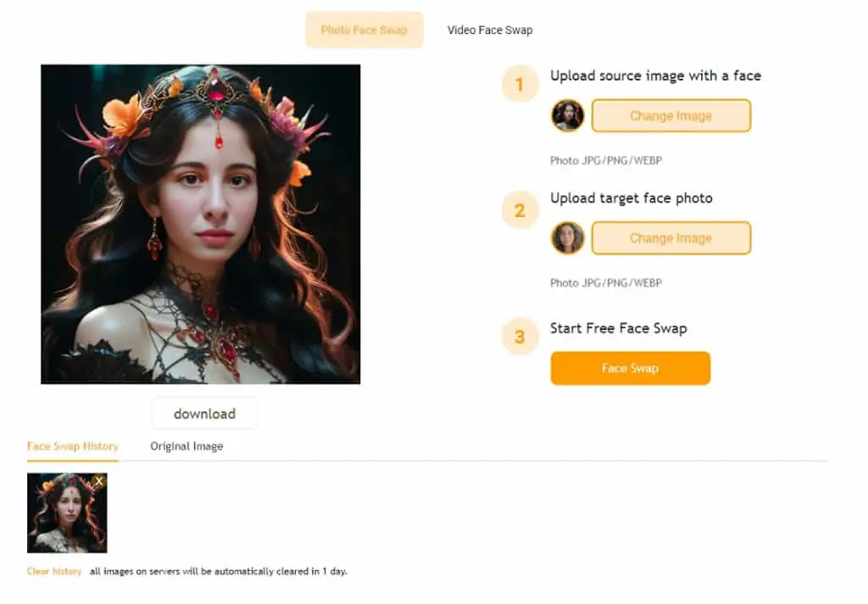Click the "Upload target face photo" heading
This screenshot has height=604, width=868.
tap(631, 199)
